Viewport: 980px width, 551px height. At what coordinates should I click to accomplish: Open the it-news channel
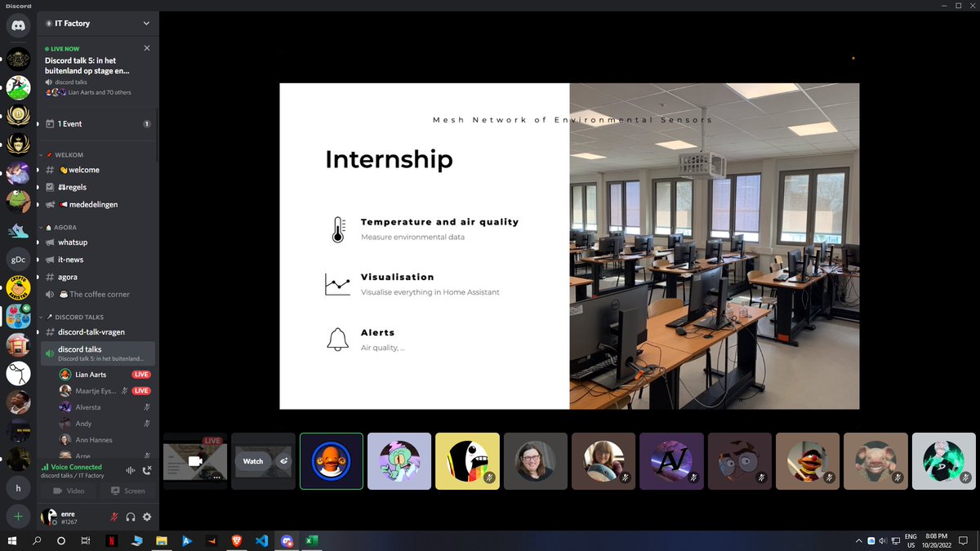click(98, 260)
